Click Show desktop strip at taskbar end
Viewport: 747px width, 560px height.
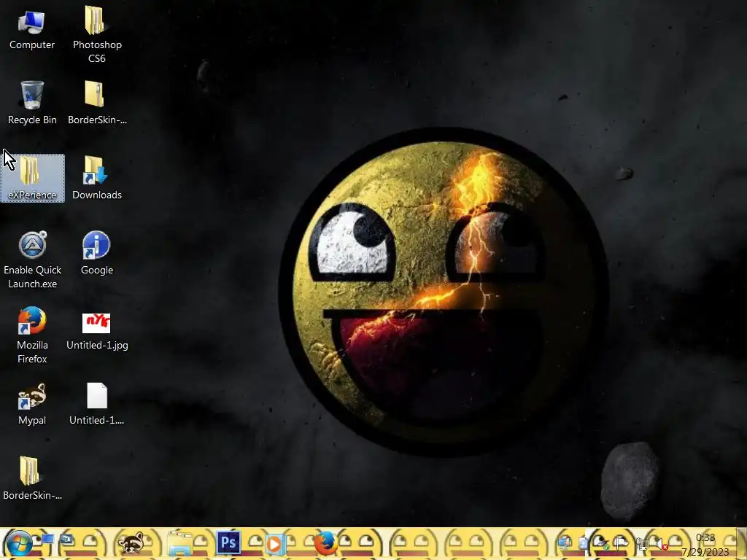742,543
